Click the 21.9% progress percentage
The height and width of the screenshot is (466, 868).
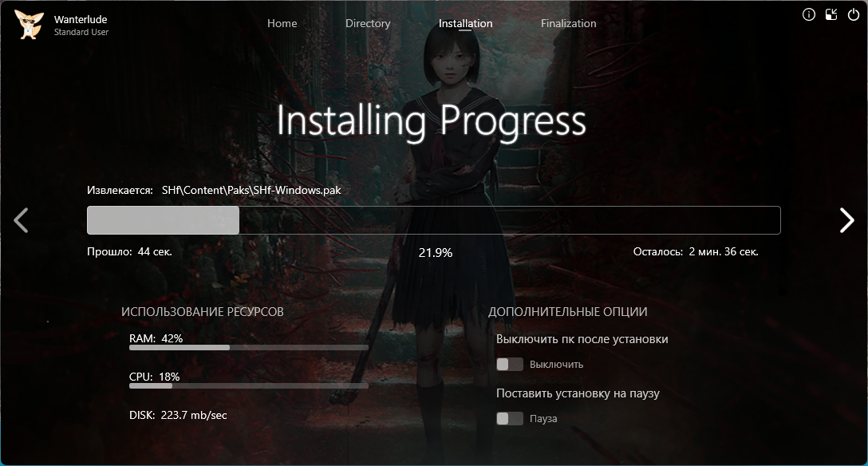tap(435, 253)
